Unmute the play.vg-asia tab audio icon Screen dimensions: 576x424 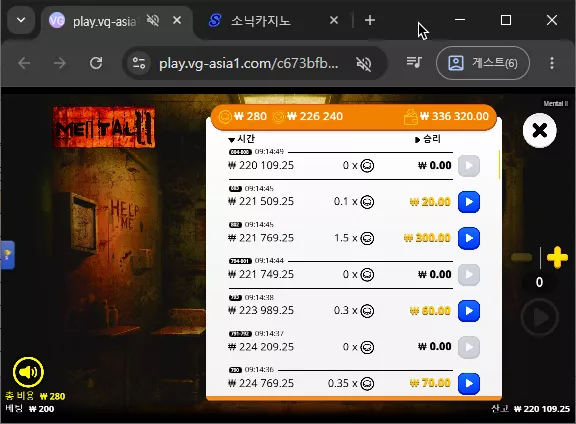tap(153, 20)
